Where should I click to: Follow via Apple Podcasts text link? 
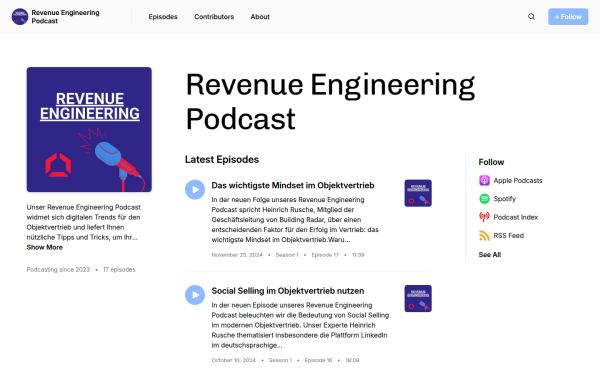click(x=518, y=181)
